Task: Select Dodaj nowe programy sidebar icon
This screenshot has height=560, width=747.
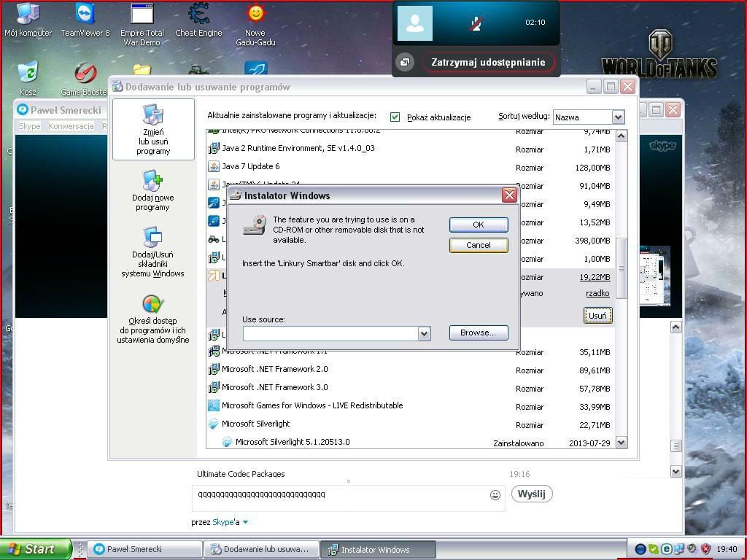Action: (153, 190)
